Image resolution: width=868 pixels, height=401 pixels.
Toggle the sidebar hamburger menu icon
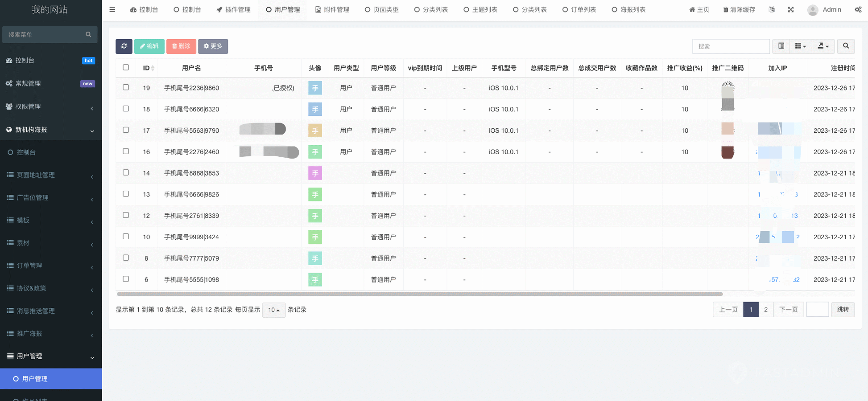pos(112,10)
